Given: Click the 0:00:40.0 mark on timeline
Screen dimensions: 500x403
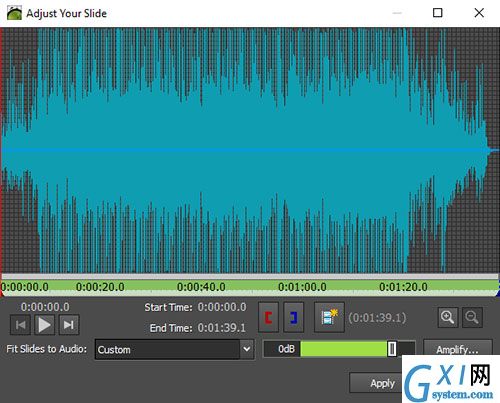Looking at the screenshot, I should [201, 287].
